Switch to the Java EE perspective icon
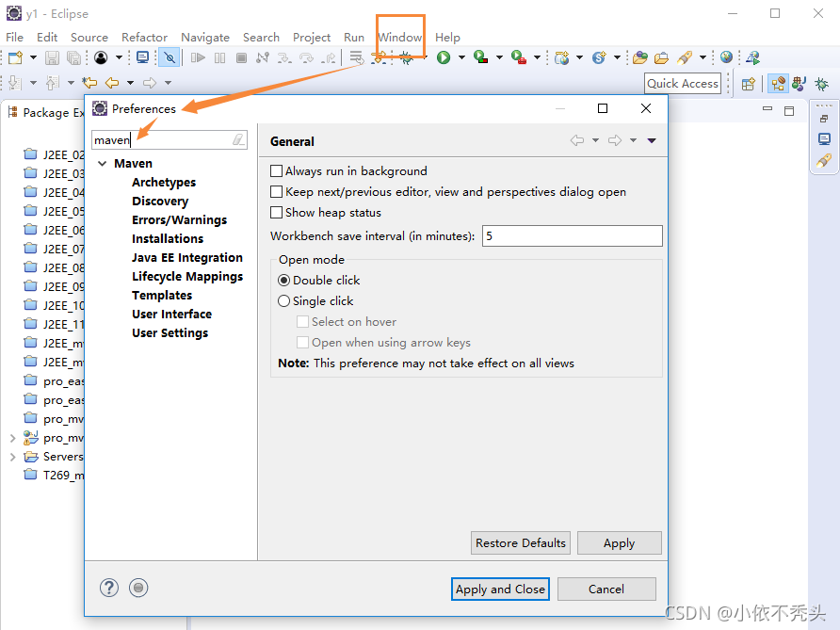Viewport: 840px width, 630px height. click(x=778, y=84)
